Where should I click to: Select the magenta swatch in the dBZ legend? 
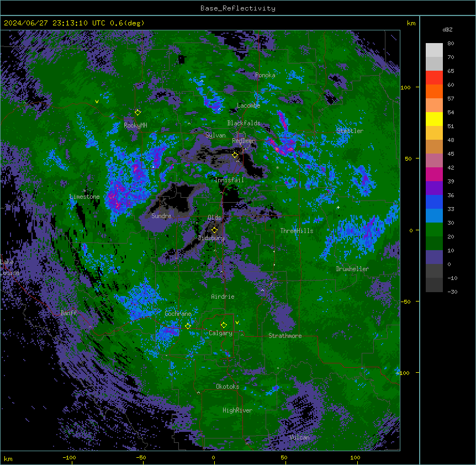[434, 174]
